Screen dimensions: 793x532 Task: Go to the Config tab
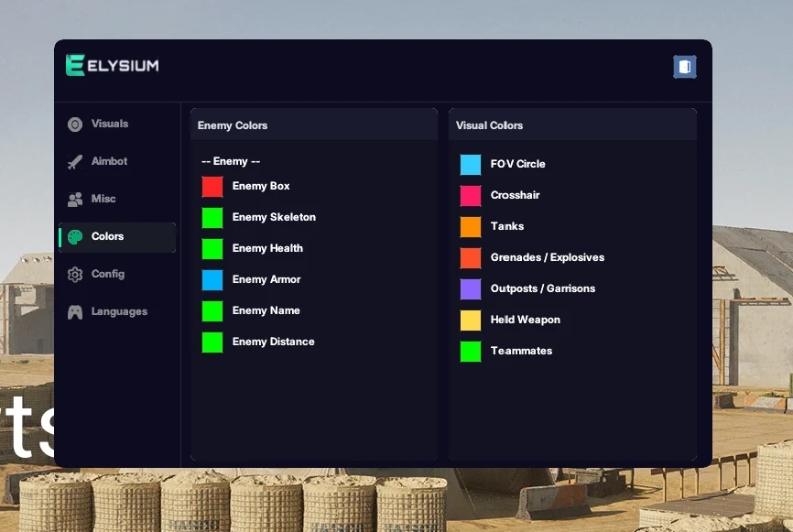coord(117,274)
